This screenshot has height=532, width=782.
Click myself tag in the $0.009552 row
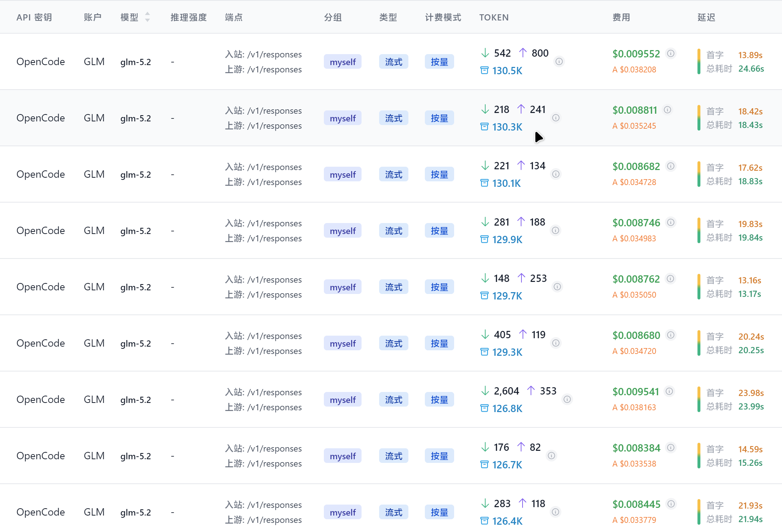pos(343,62)
